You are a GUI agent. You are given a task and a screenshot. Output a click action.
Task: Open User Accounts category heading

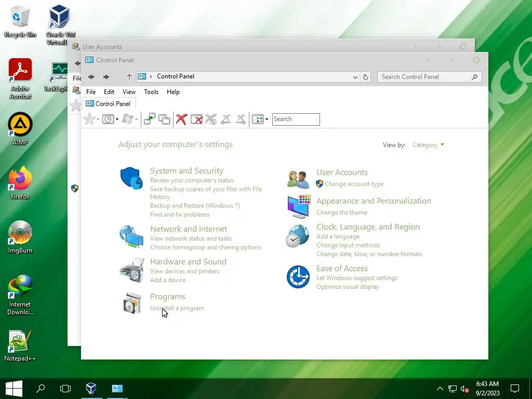click(342, 172)
